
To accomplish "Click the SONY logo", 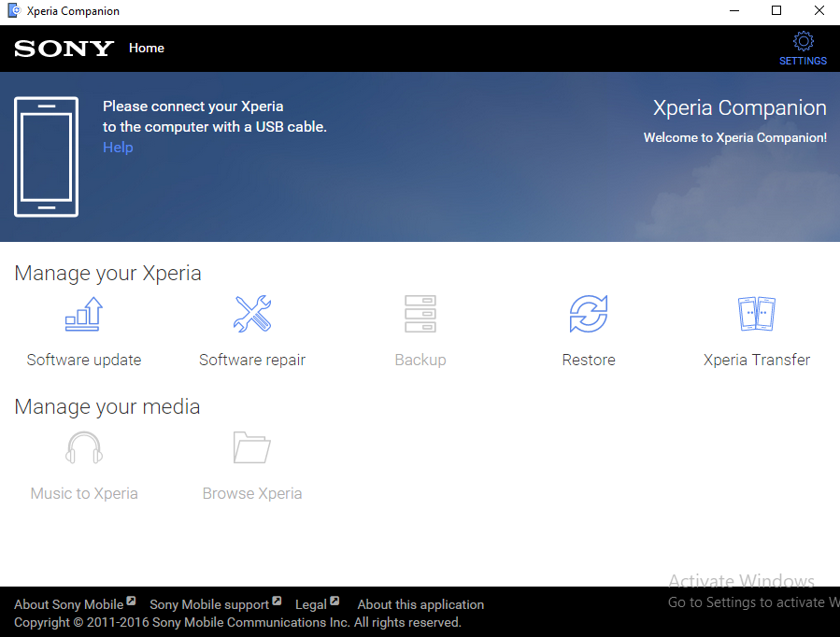I will [63, 48].
